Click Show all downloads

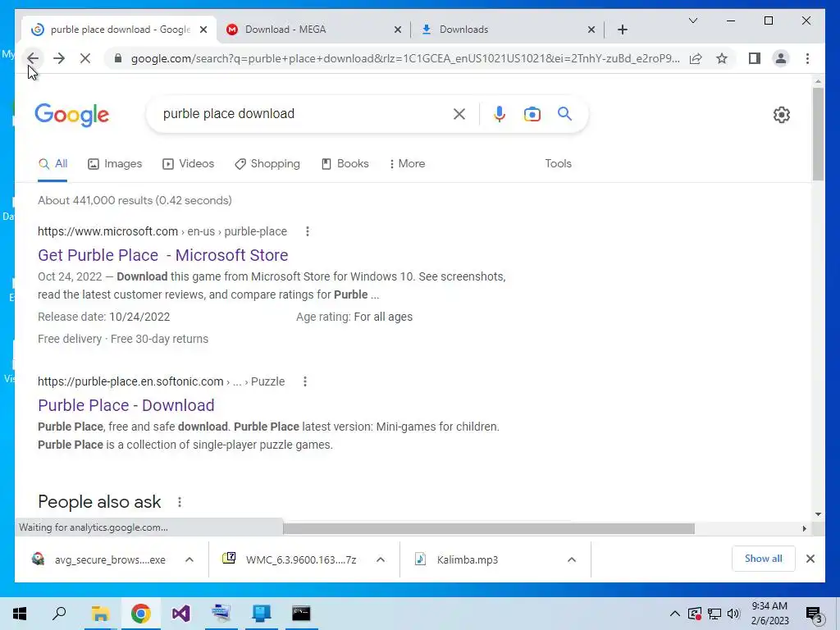[x=763, y=559]
